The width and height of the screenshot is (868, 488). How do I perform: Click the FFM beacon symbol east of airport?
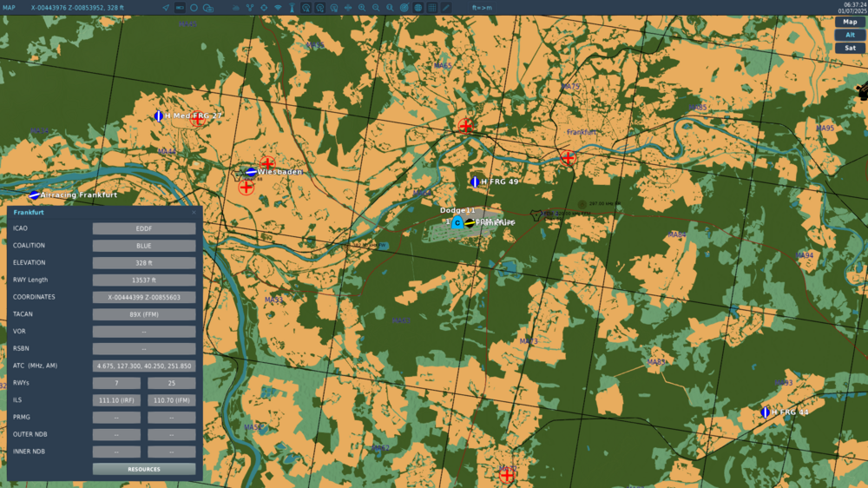pos(536,215)
